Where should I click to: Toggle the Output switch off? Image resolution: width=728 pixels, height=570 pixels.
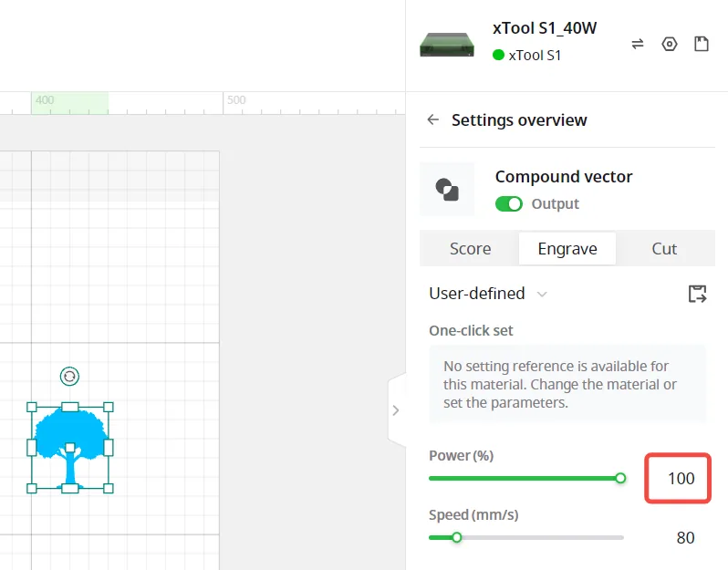coord(509,203)
